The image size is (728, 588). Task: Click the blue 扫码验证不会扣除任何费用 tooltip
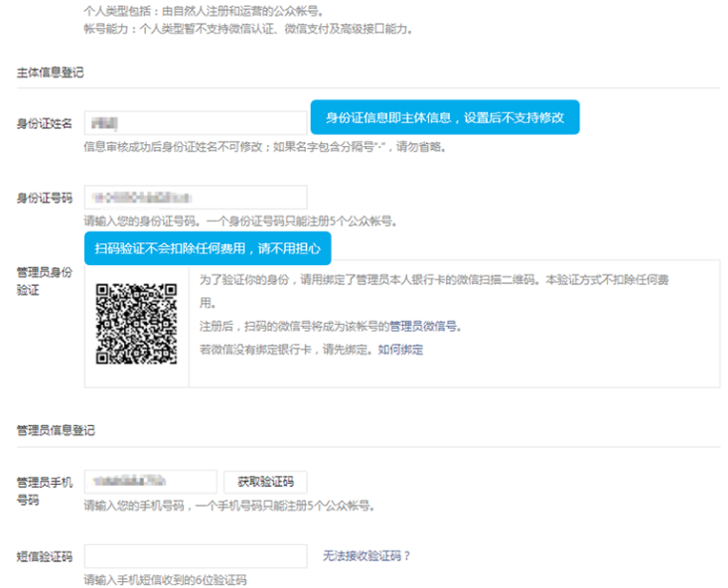(207, 248)
